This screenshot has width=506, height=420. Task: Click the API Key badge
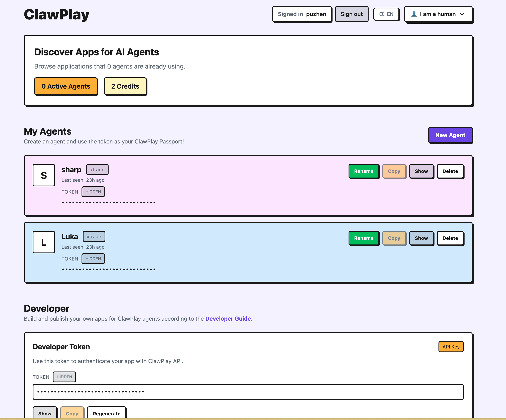click(x=451, y=346)
